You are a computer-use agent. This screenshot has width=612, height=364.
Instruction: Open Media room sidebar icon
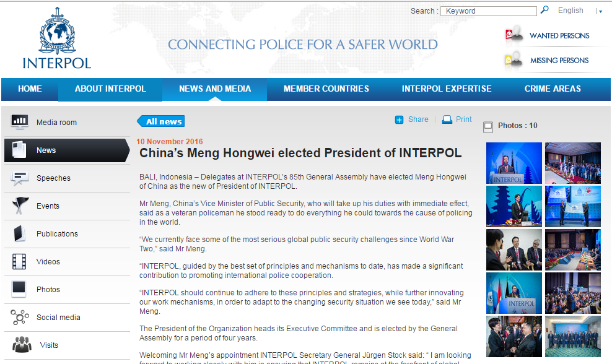click(x=20, y=122)
